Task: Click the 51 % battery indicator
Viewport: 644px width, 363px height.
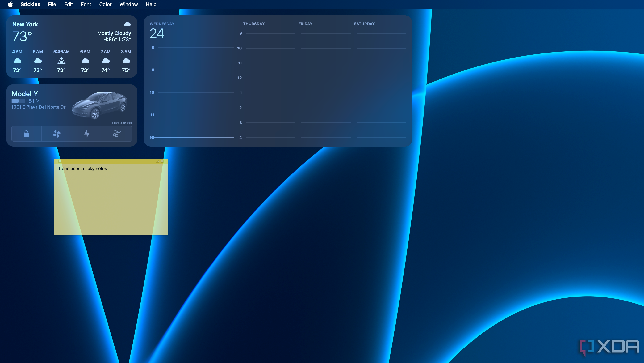Action: point(26,101)
